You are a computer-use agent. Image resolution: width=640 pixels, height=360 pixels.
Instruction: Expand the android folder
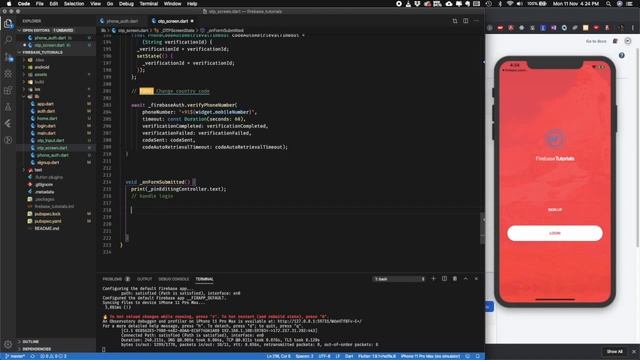(x=42, y=67)
